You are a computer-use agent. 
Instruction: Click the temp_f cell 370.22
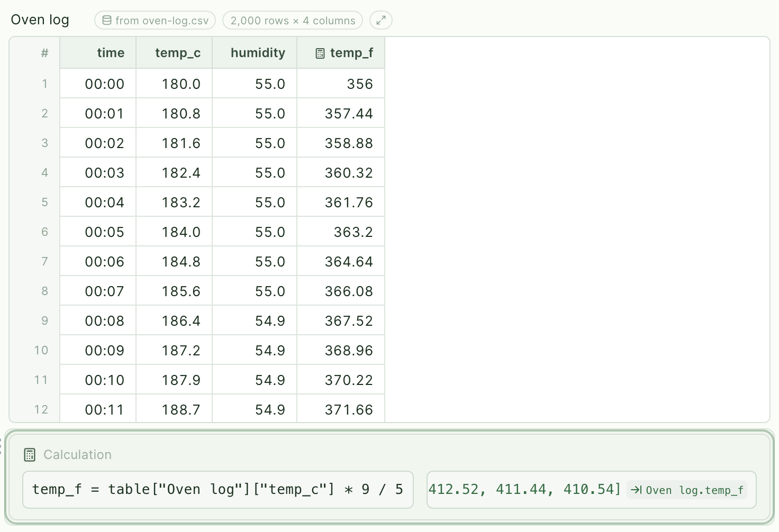coord(341,380)
